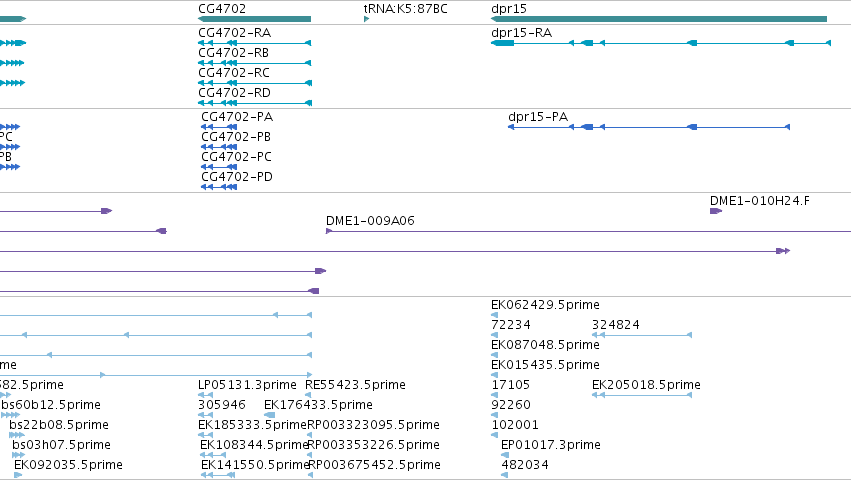Click the EK185333.5prime label
Viewport: 851px width, 480px height.
(253, 425)
